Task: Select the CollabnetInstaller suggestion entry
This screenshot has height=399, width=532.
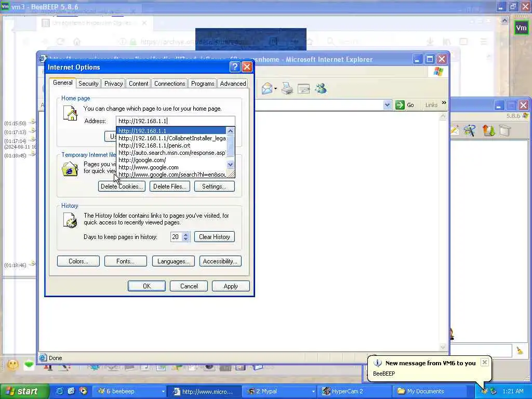Action: tap(171, 138)
